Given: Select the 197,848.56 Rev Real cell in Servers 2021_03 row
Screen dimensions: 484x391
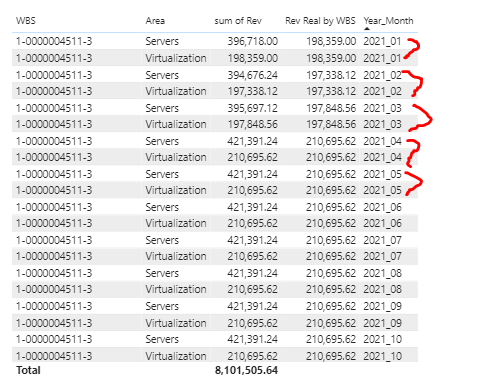Looking at the screenshot, I should pyautogui.click(x=331, y=108).
